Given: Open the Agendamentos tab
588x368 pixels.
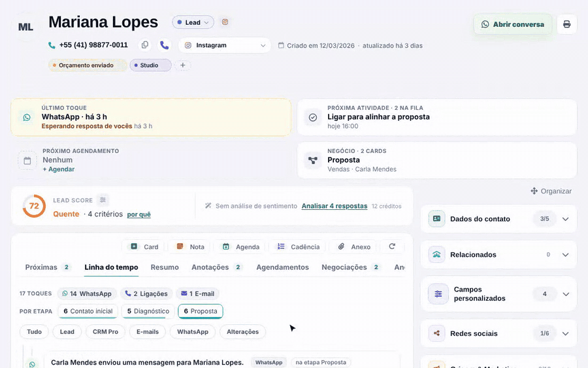Looking at the screenshot, I should 282,267.
